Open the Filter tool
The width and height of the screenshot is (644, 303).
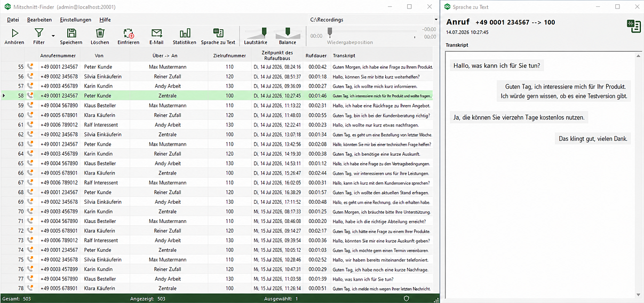tap(39, 36)
